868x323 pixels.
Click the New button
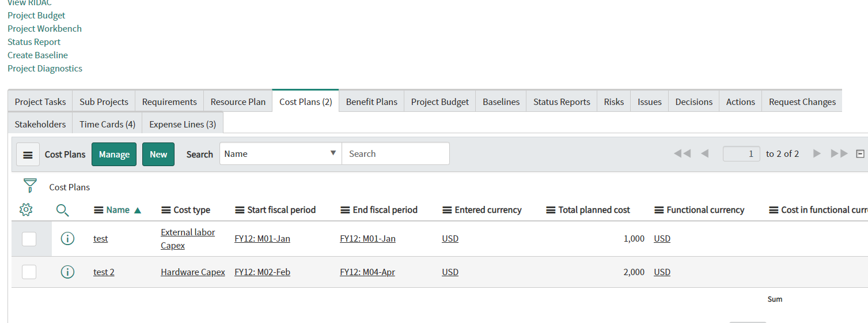point(158,155)
